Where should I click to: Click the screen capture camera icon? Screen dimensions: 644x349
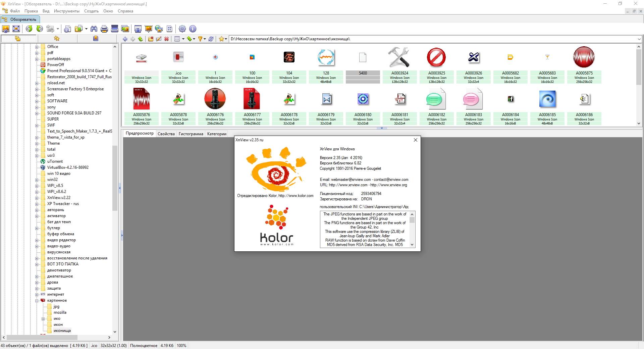coord(138,29)
